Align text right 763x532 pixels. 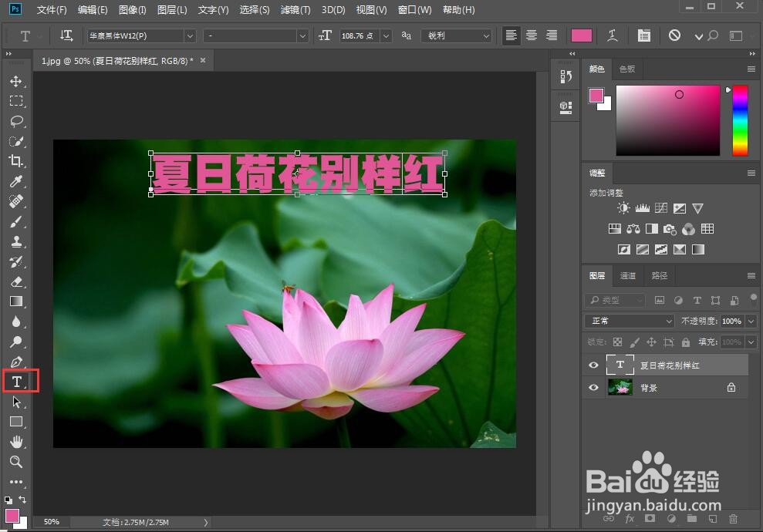[552, 35]
